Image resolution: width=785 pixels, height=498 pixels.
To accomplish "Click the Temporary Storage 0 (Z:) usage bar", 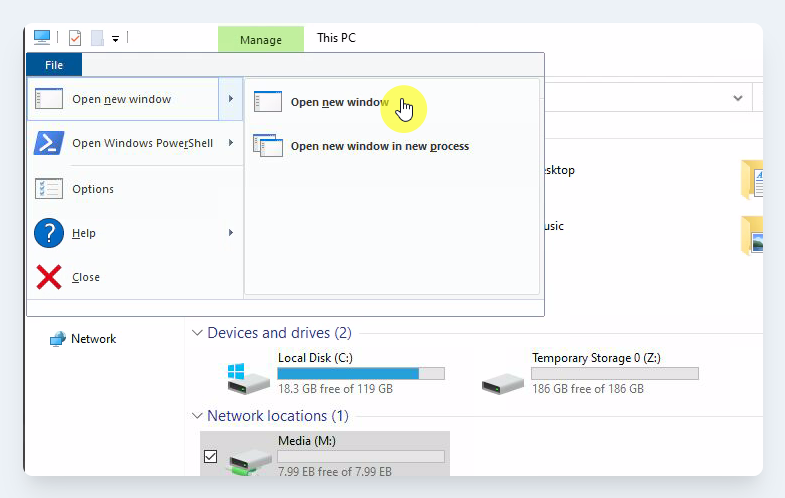I will tap(615, 373).
